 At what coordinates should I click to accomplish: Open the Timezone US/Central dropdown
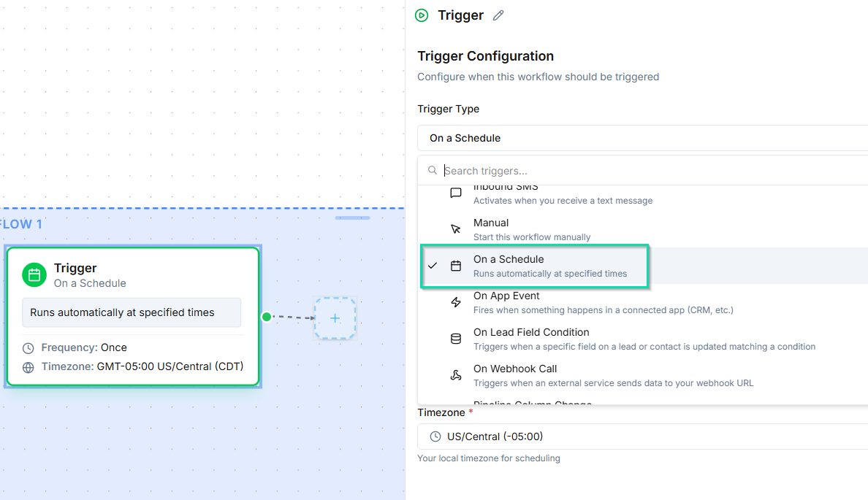pyautogui.click(x=642, y=436)
